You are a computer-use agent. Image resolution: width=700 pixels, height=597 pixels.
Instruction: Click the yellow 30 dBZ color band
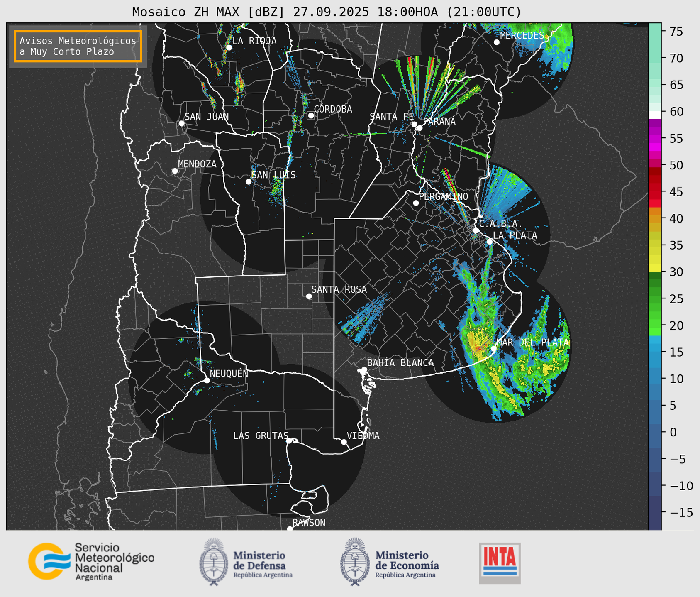655,267
